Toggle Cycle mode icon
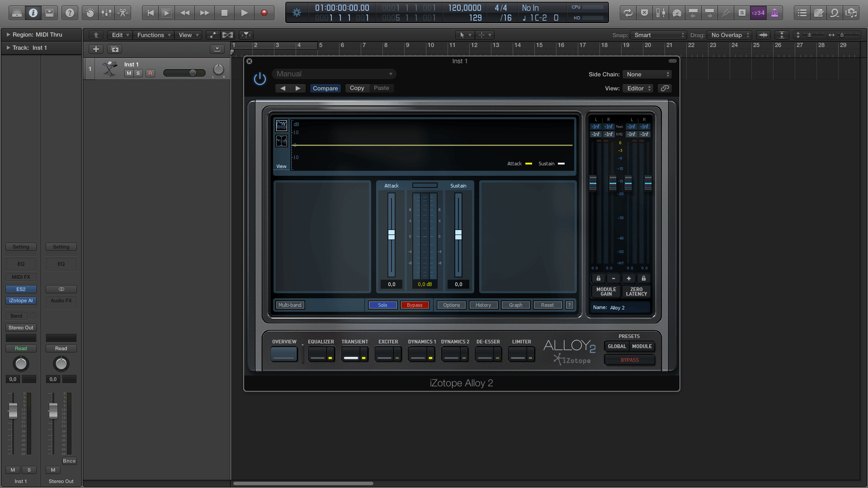The height and width of the screenshot is (488, 868). tap(628, 13)
